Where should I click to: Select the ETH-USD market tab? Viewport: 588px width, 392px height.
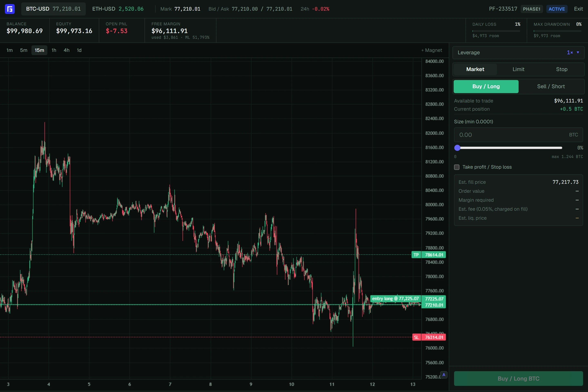(x=118, y=9)
